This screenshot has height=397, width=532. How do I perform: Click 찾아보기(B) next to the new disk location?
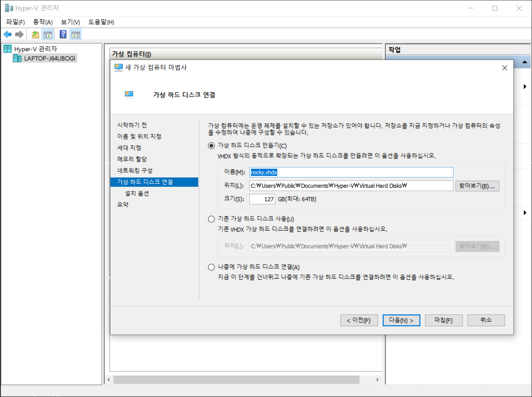(477, 186)
